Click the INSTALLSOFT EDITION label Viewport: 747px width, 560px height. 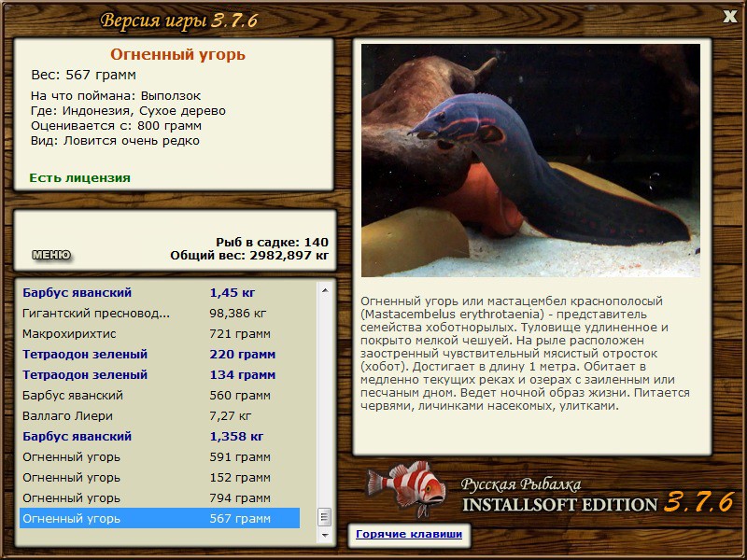[559, 505]
